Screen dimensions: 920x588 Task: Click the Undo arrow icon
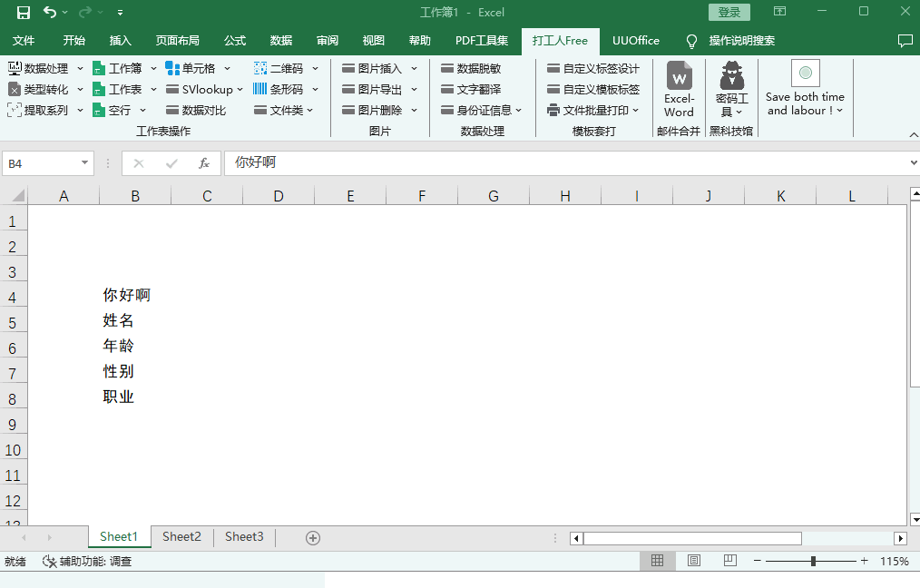point(50,12)
